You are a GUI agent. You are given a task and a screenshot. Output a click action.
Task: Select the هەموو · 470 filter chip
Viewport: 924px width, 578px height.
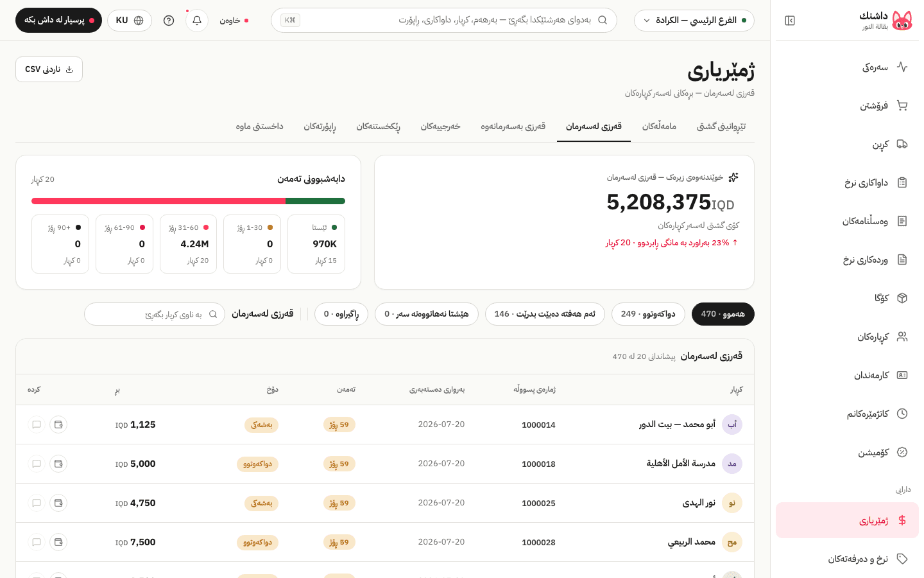(723, 314)
